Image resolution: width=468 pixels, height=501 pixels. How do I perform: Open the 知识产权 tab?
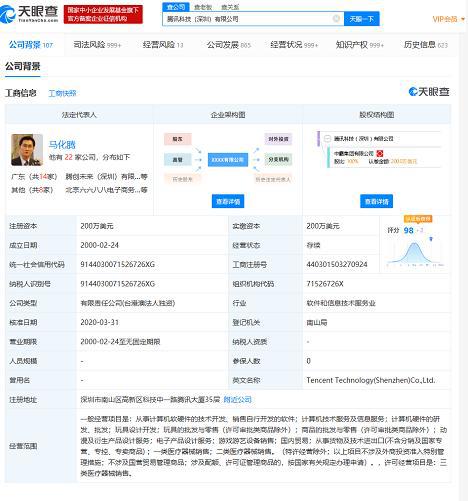point(360,45)
